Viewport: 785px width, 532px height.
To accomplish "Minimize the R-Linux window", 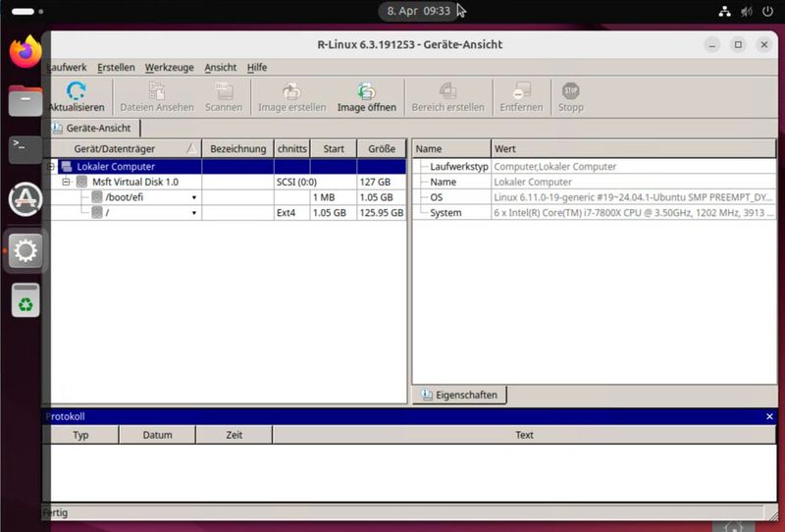I will [712, 44].
